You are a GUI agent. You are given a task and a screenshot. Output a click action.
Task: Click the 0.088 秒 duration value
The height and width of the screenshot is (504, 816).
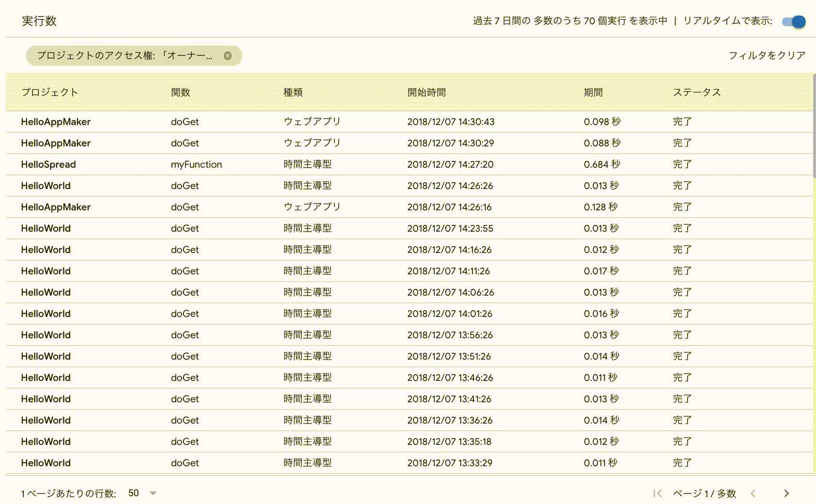click(602, 143)
